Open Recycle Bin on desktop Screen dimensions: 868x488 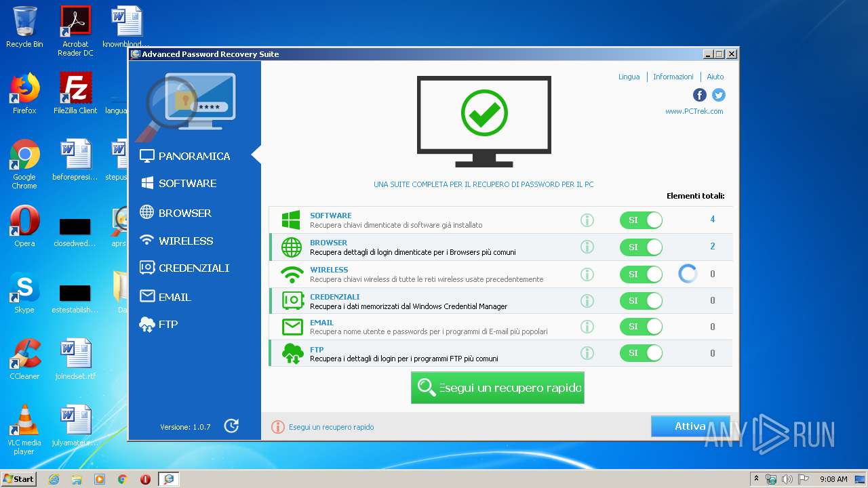[x=24, y=27]
